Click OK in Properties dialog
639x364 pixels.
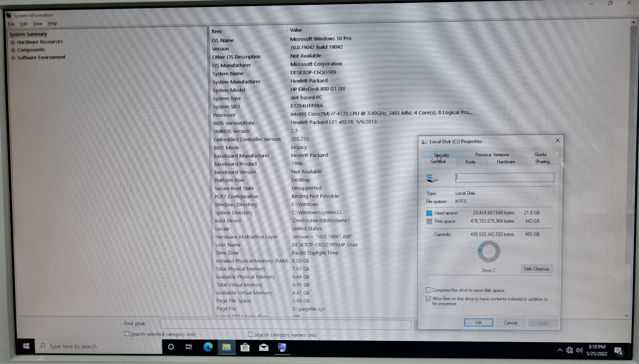point(478,322)
